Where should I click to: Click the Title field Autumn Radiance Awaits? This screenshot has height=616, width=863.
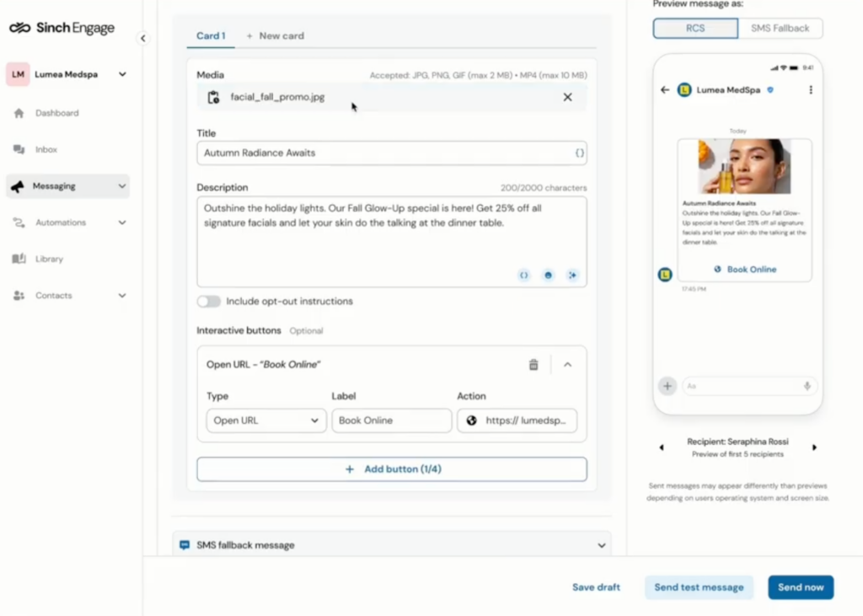(x=392, y=153)
